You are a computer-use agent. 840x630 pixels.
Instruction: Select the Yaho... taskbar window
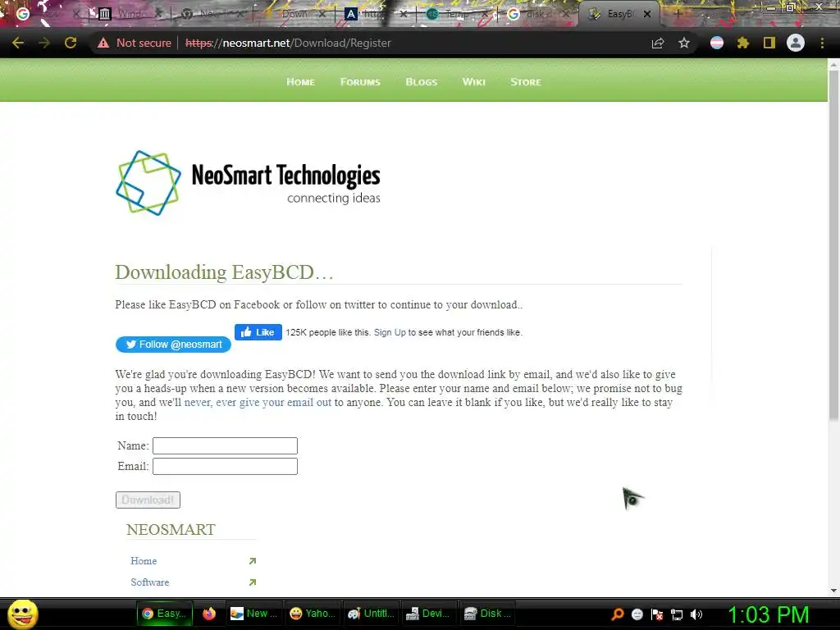[312, 614]
